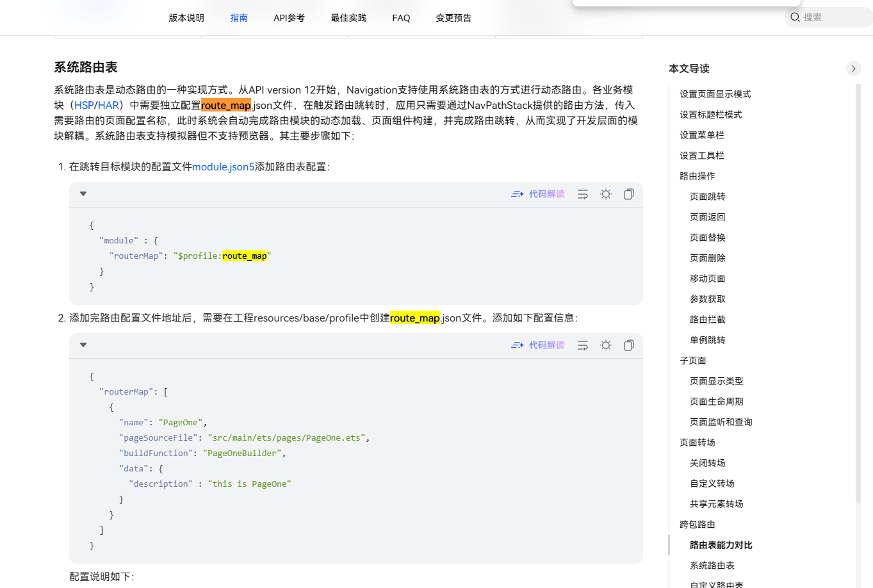
Task: Jump to 页面监听和查询 in the outline
Action: click(721, 422)
